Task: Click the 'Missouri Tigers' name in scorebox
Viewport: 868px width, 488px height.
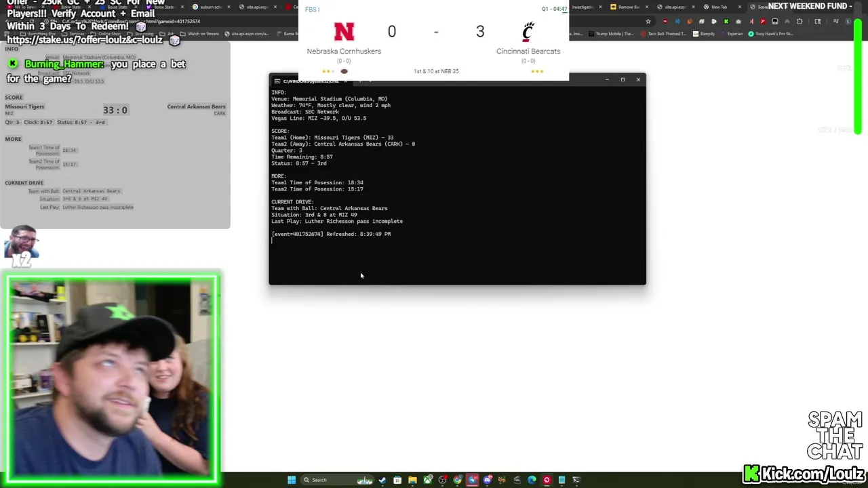Action: (x=24, y=106)
